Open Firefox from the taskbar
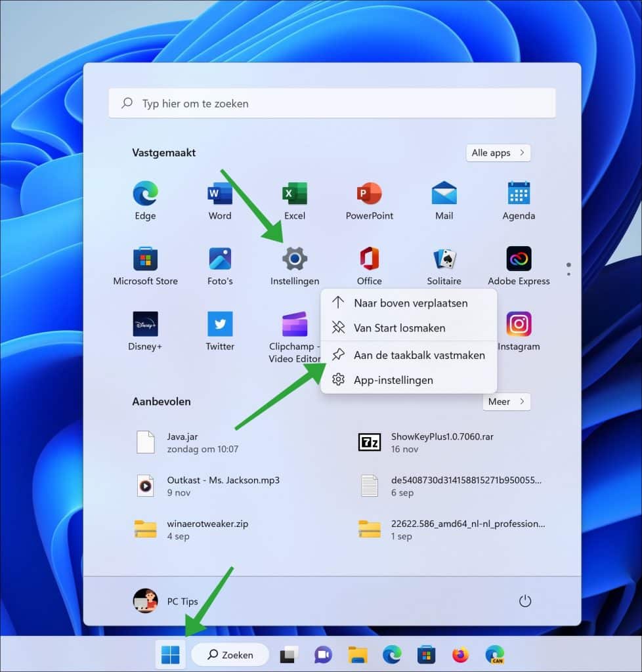The width and height of the screenshot is (642, 672). (x=461, y=654)
